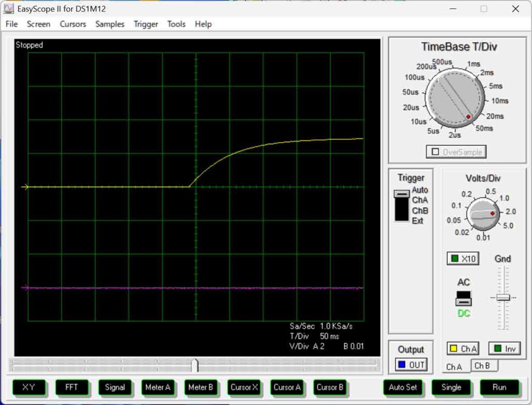Select the ChB trigger source label

(420, 211)
